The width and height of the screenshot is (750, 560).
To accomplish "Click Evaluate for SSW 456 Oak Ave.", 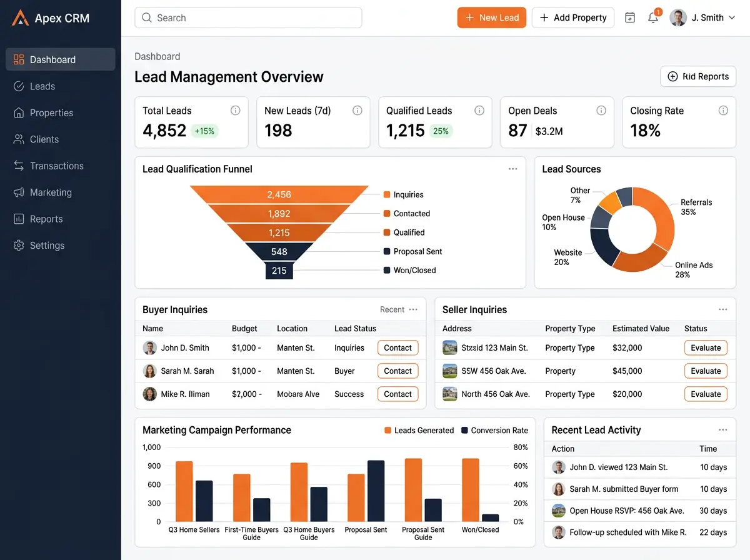I will coord(706,371).
